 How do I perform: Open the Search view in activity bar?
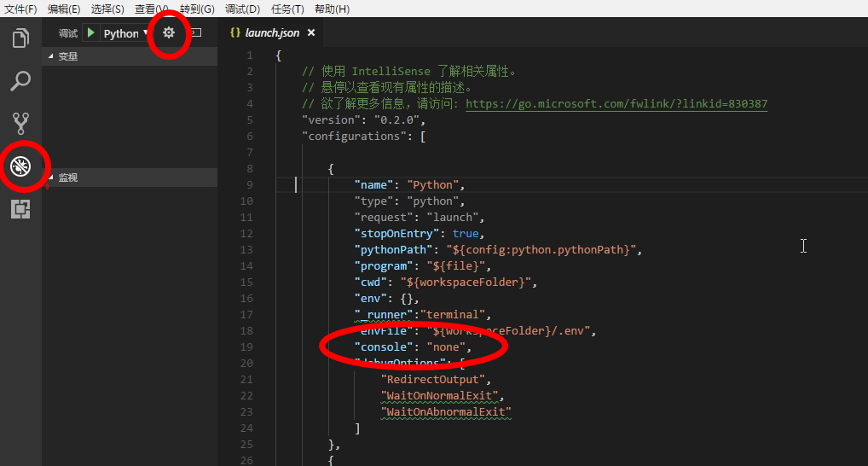(20, 81)
